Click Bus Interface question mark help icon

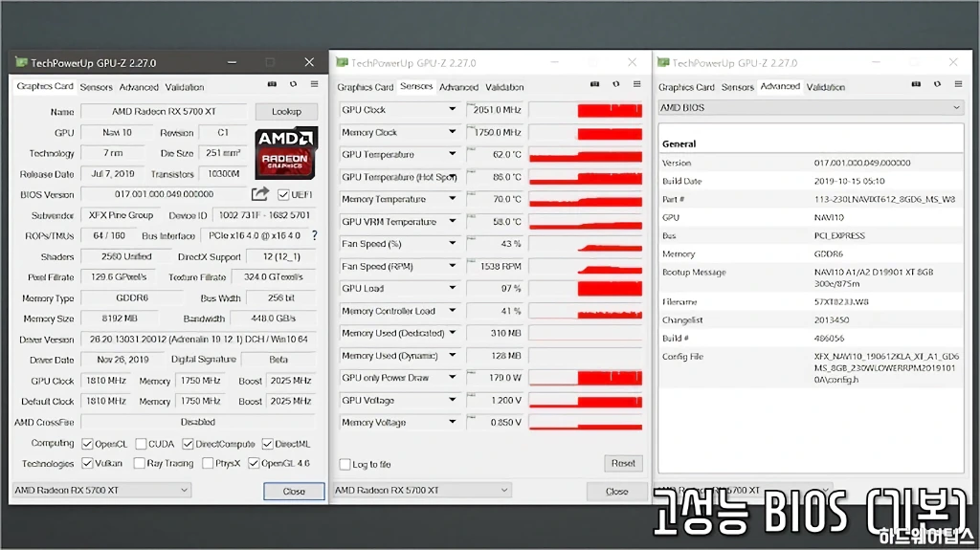[314, 235]
